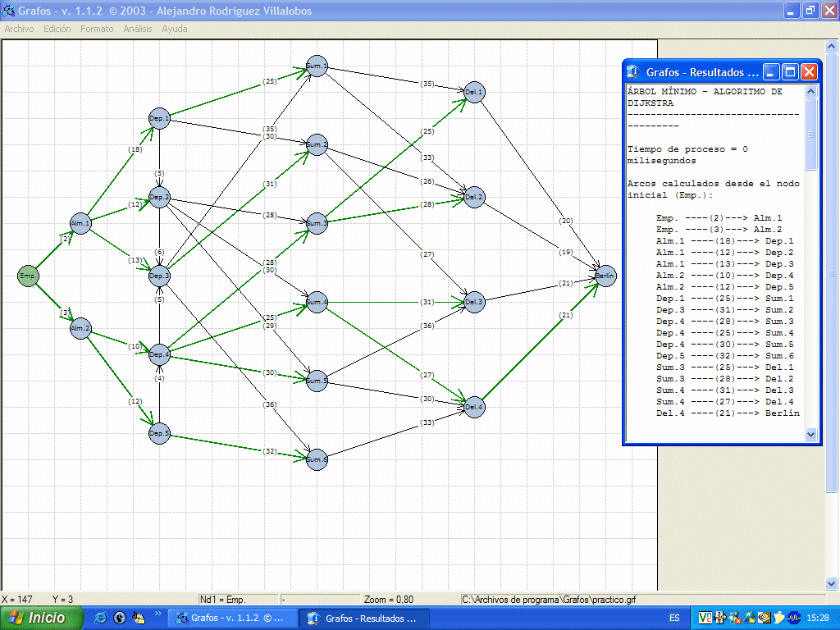840x630 pixels.
Task: Click results window scrollbar up arrow
Action: (x=811, y=92)
